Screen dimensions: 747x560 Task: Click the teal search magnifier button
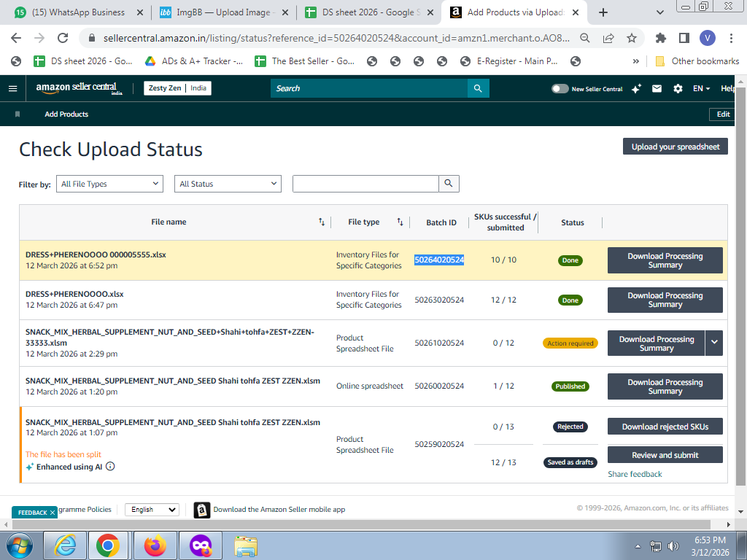(x=478, y=88)
